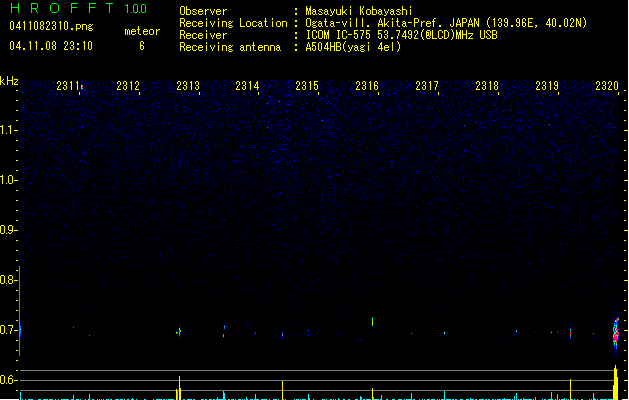Image resolution: width=629 pixels, height=400 pixels.
Task: Click receiver value ICOM IC-575 53.7492 MHz
Action: tap(402, 35)
